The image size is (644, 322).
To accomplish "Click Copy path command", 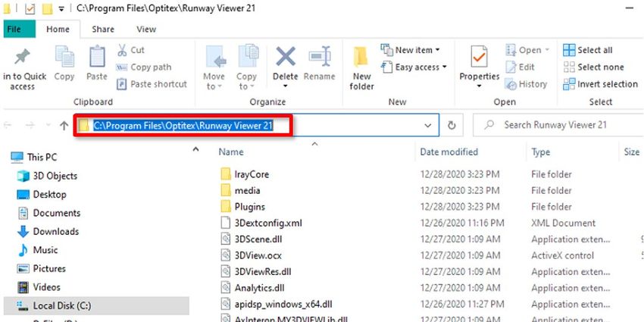I will 144,67.
